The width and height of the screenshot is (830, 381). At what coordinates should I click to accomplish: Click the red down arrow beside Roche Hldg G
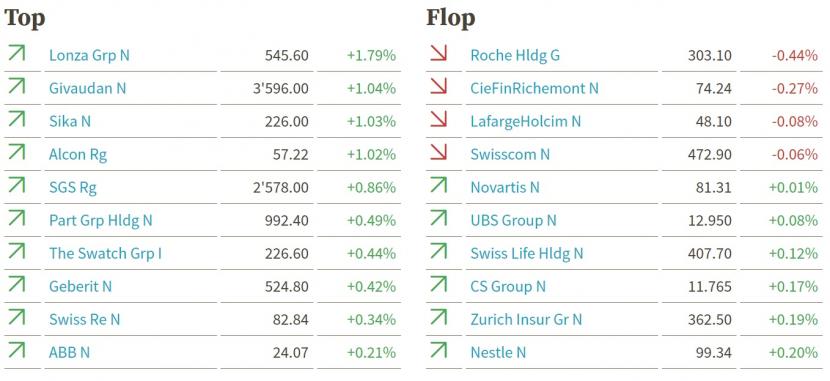coord(438,53)
